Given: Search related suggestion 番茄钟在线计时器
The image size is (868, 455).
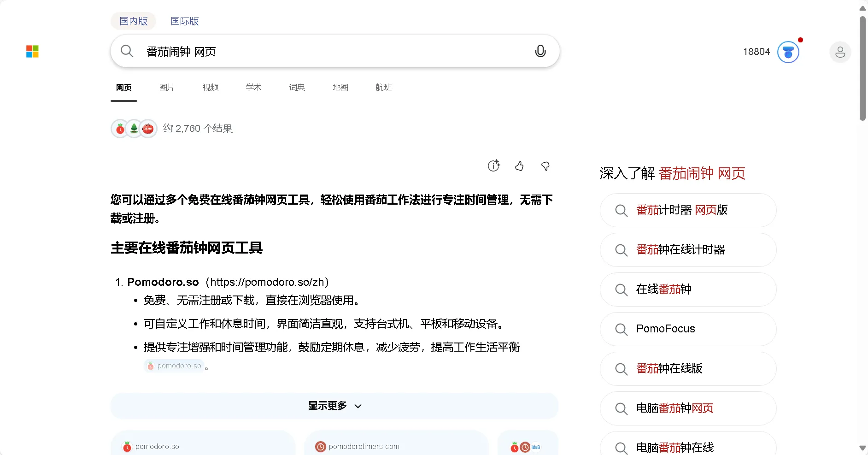Looking at the screenshot, I should pyautogui.click(x=688, y=250).
